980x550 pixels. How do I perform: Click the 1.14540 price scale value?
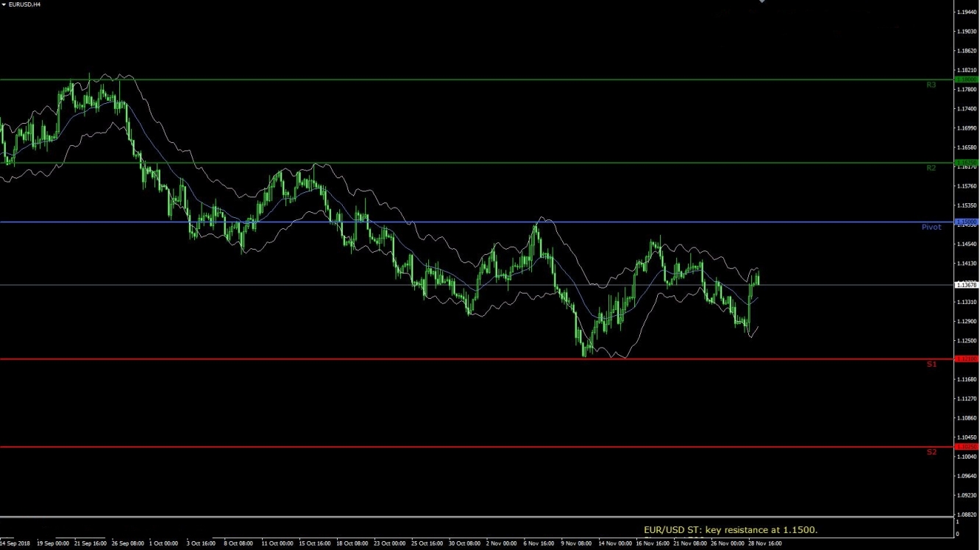tap(967, 244)
